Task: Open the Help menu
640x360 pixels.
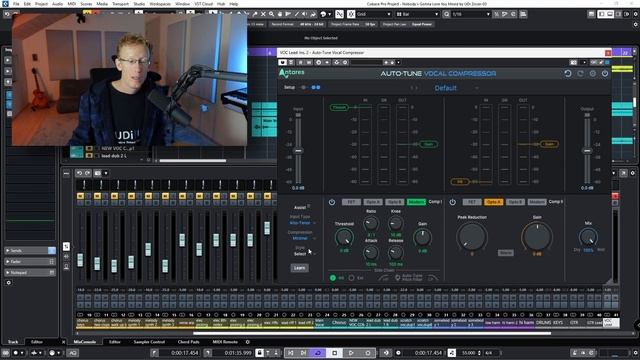Action: [x=233, y=4]
